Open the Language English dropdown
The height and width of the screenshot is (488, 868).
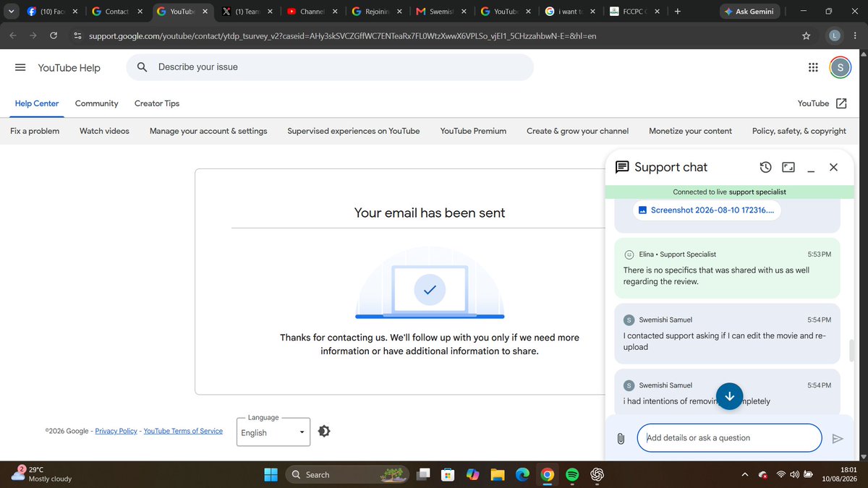pos(273,432)
